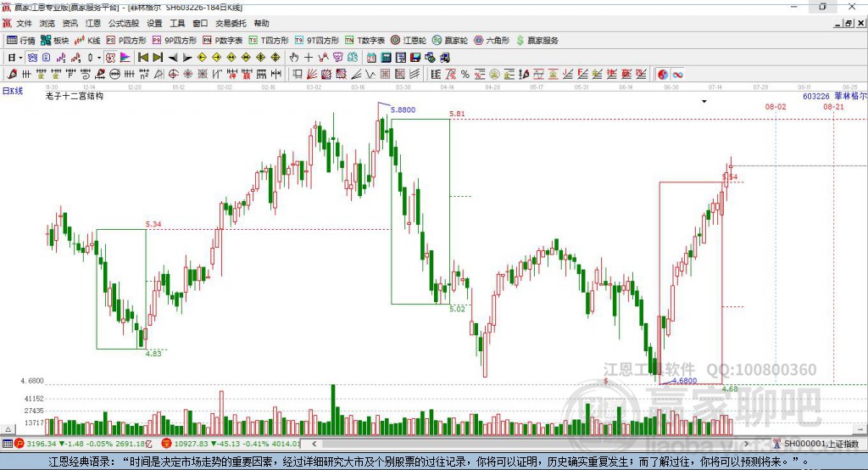Open 江恩轮 Gann wheel
Screen dimensions: 868x470
tap(409, 41)
